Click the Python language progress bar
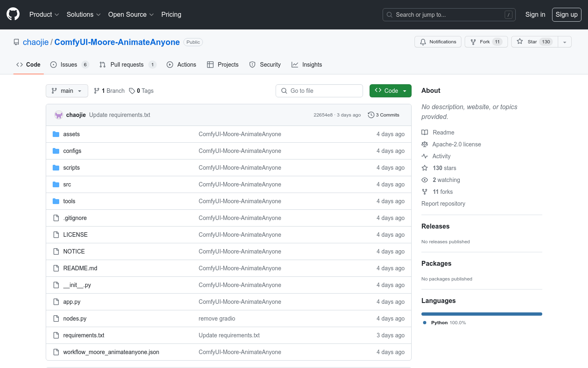The height and width of the screenshot is (368, 588). click(x=481, y=314)
